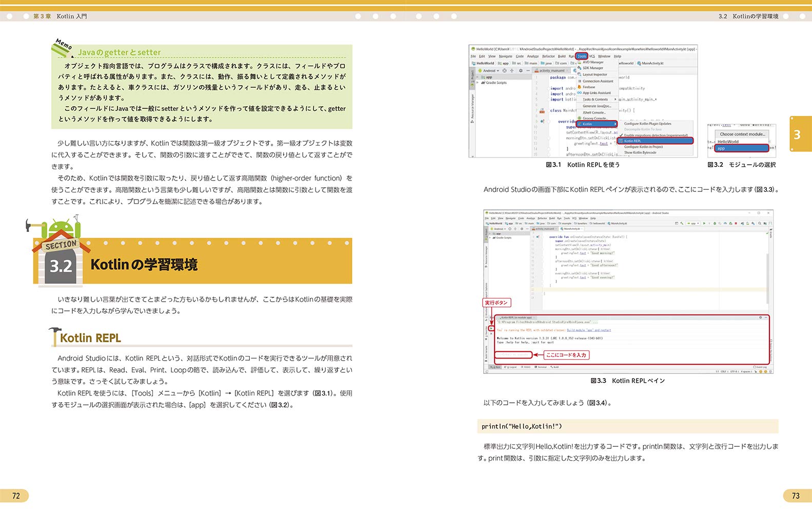This screenshot has height=513, width=812.
Task: Open SDK Manager in the Tools dropdown
Action: 592,68
